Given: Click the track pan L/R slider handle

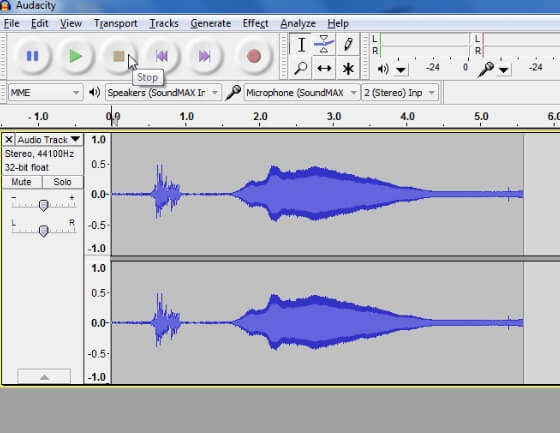Looking at the screenshot, I should click(x=43, y=231).
